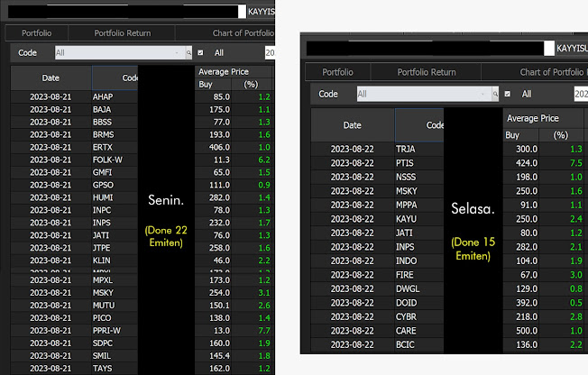Select the BRMS row code cell
The image size is (588, 375).
pyautogui.click(x=115, y=134)
